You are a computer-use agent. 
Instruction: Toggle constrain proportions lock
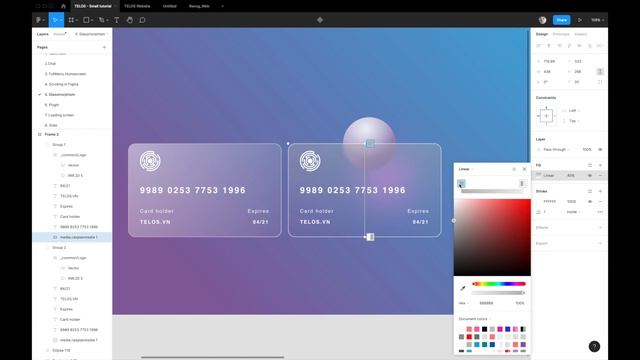coord(600,71)
